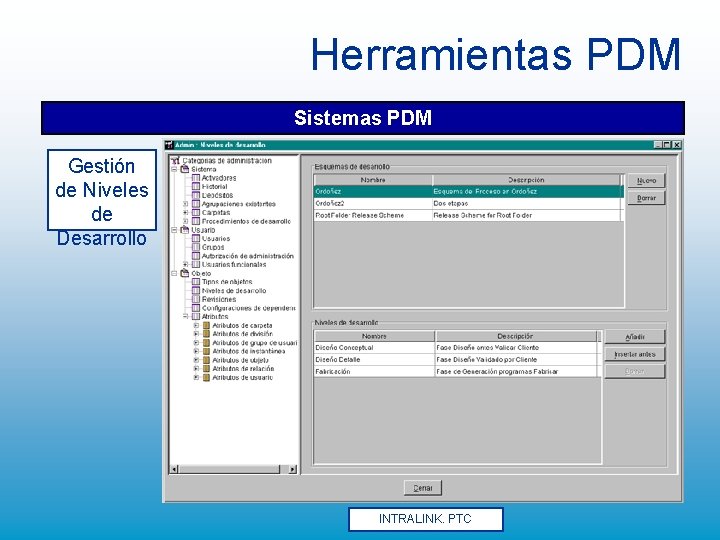This screenshot has height=540, width=720.
Task: Click the Atributos table icon
Action: (x=196, y=317)
